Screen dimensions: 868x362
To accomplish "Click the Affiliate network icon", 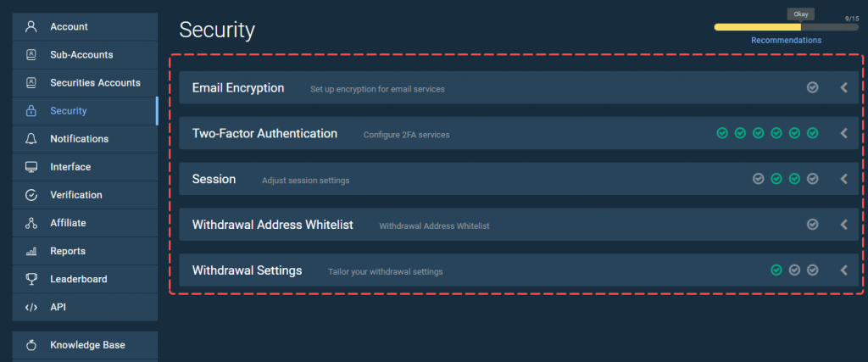I will [x=31, y=223].
